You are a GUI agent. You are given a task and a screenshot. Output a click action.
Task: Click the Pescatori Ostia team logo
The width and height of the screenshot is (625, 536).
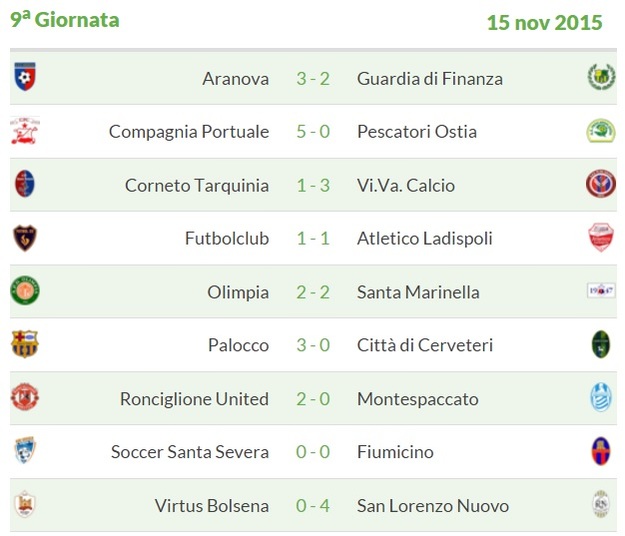[601, 131]
